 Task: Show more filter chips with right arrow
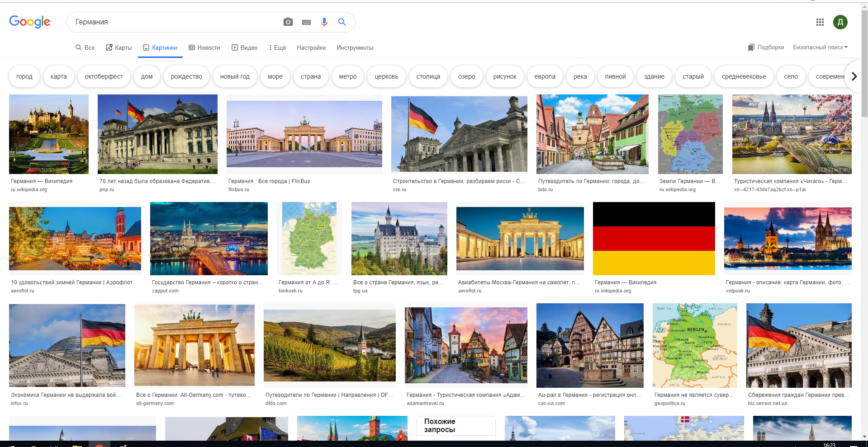[x=854, y=76]
